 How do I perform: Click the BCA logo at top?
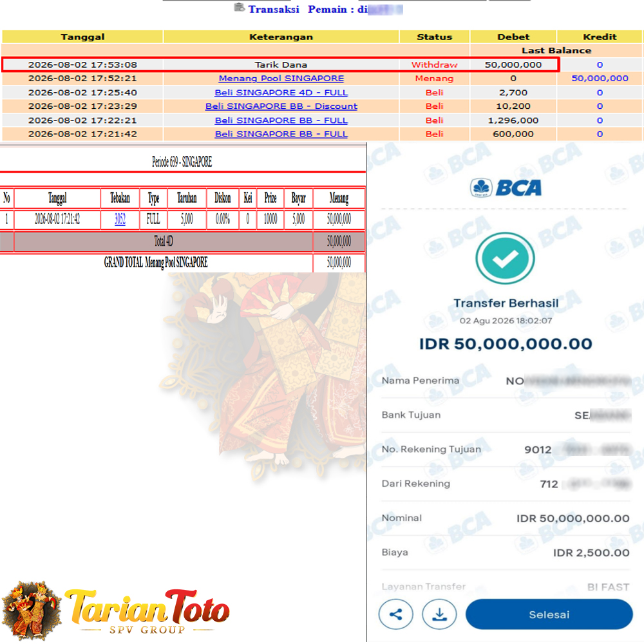coord(505,187)
